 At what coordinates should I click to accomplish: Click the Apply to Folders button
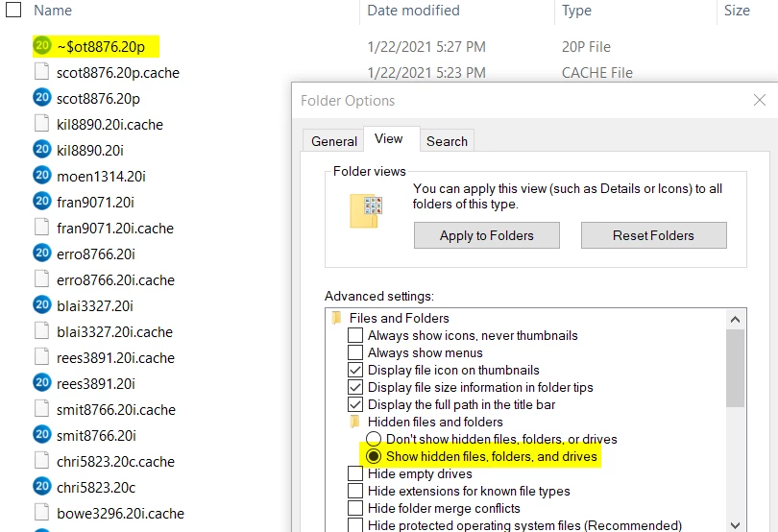[x=487, y=235]
